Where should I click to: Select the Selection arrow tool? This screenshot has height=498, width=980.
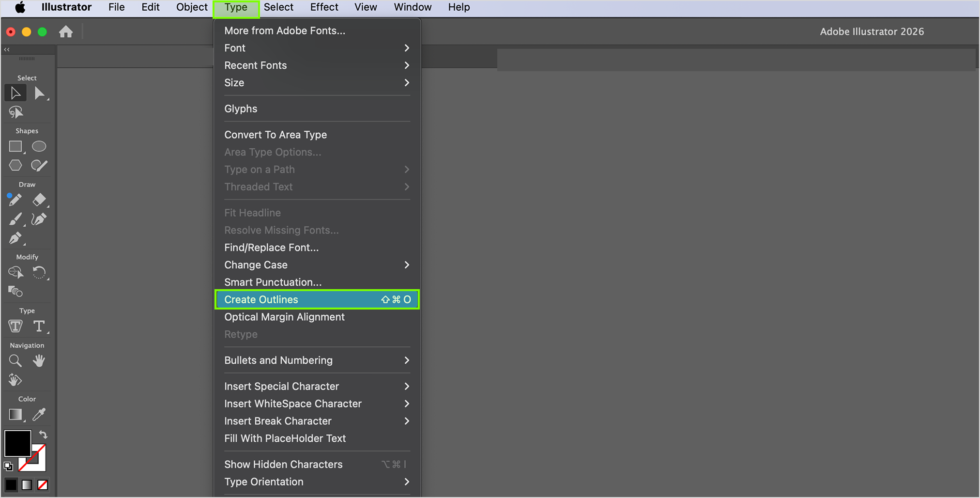click(x=15, y=93)
